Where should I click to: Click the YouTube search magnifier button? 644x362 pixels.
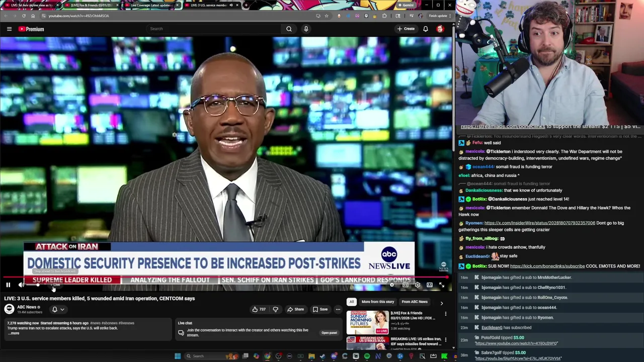[289, 29]
